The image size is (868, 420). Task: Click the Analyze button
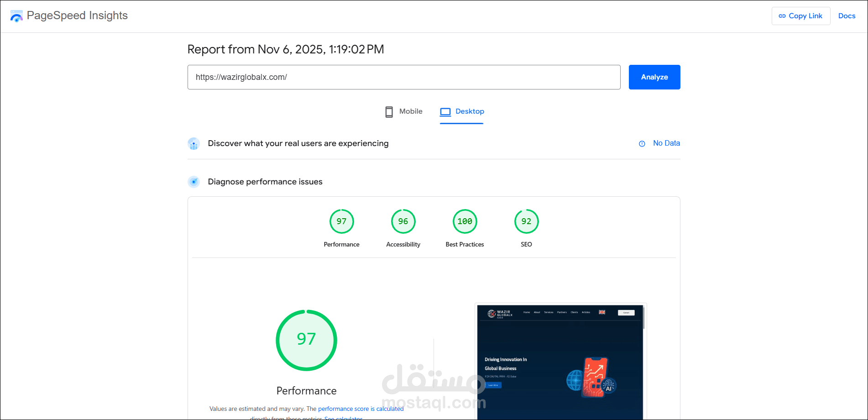tap(654, 77)
